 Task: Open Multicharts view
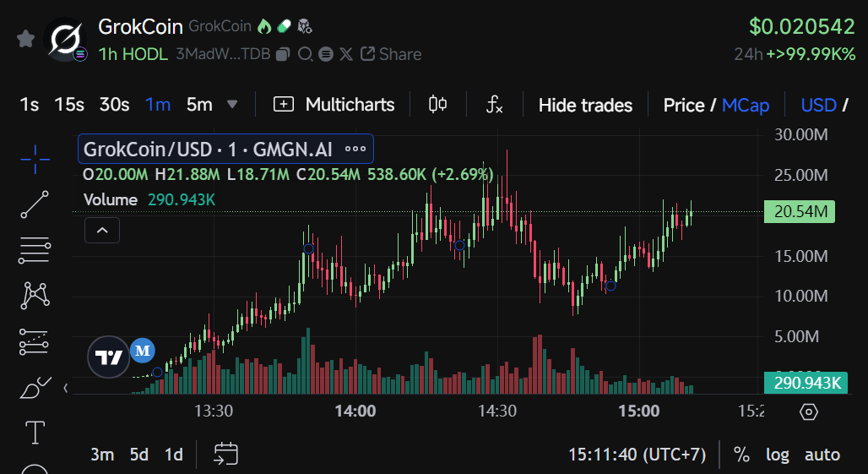334,105
